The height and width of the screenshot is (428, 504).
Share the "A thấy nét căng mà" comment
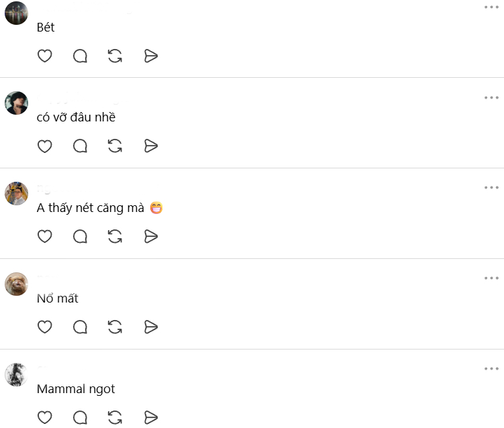tap(151, 237)
